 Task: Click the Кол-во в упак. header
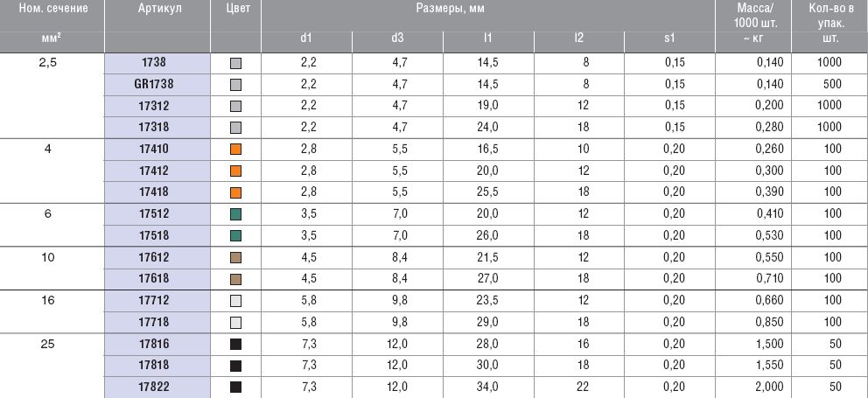point(828,16)
